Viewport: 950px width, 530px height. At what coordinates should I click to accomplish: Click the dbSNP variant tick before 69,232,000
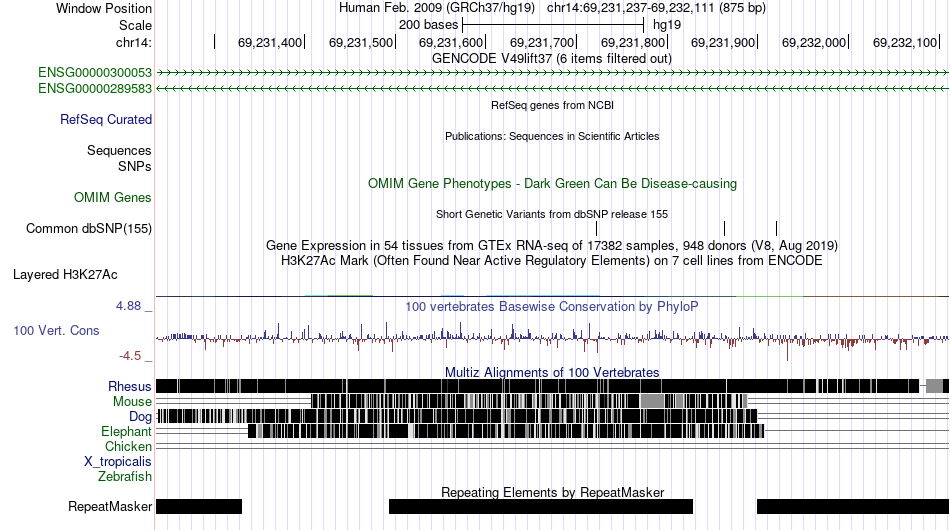776,228
